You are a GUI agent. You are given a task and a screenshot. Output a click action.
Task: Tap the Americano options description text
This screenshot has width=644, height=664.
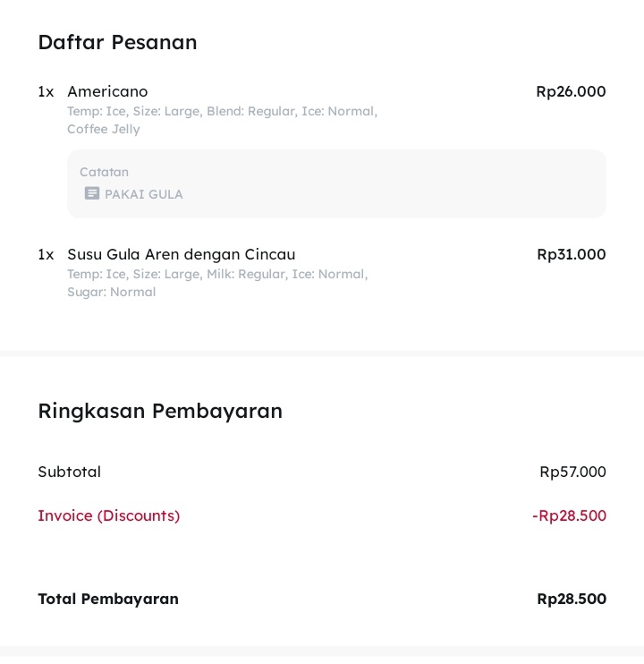tap(222, 120)
